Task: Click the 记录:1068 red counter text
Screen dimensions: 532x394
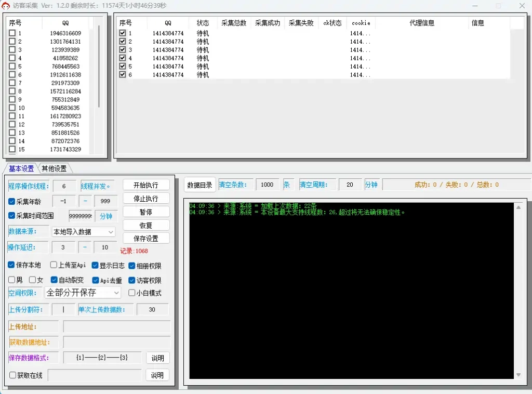Action: [x=134, y=251]
